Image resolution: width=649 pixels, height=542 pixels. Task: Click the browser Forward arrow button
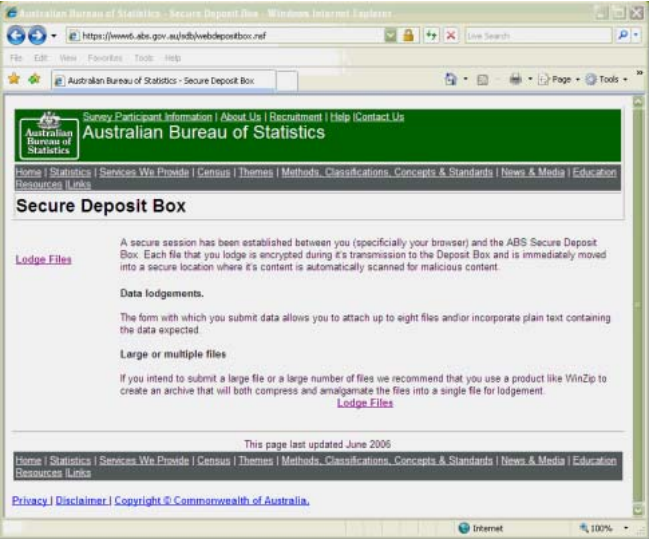[37, 36]
